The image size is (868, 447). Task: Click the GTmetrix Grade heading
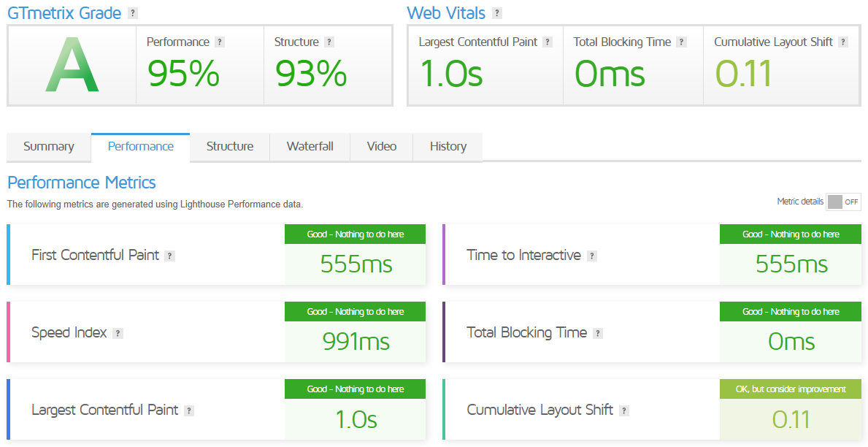(x=64, y=12)
